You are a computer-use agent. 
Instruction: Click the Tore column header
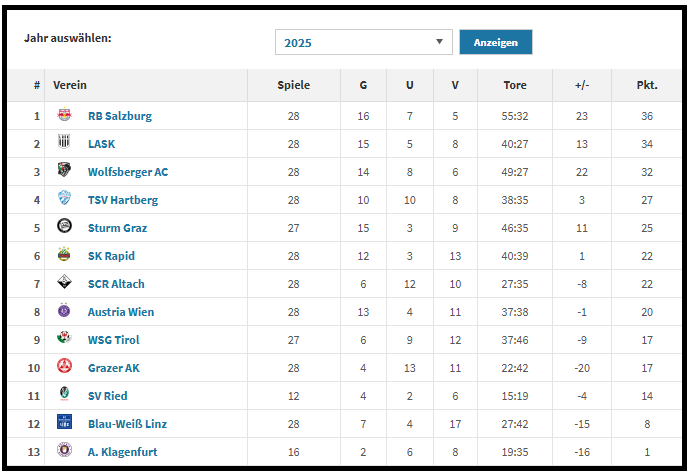pyautogui.click(x=515, y=85)
